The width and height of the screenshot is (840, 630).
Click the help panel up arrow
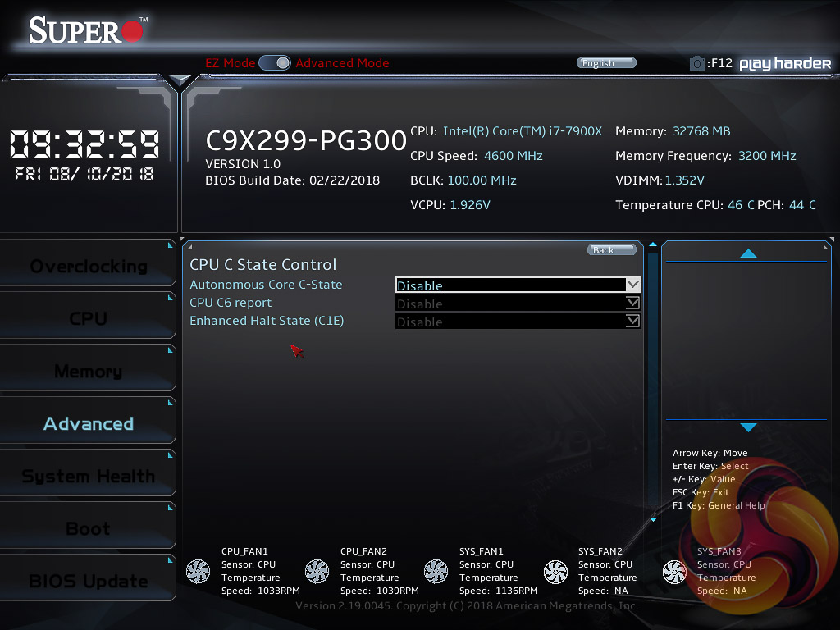pyautogui.click(x=748, y=253)
